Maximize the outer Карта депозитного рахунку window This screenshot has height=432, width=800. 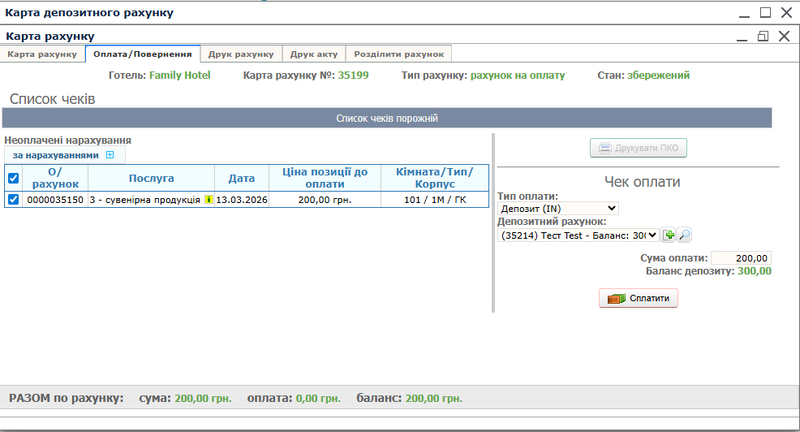tap(765, 13)
